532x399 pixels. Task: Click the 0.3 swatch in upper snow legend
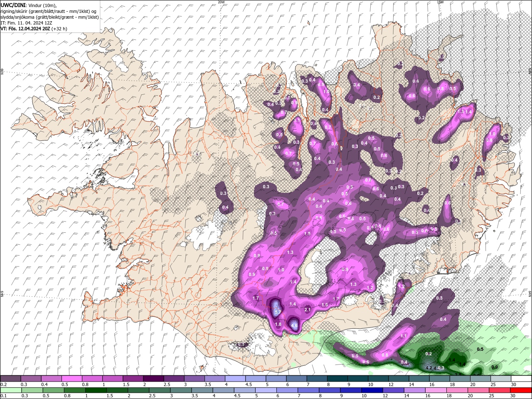31,379
